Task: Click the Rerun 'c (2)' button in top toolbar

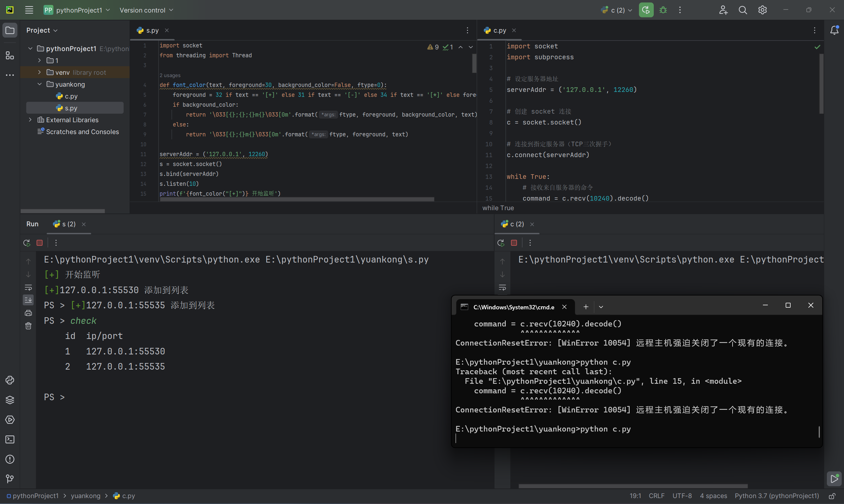Action: (x=646, y=10)
